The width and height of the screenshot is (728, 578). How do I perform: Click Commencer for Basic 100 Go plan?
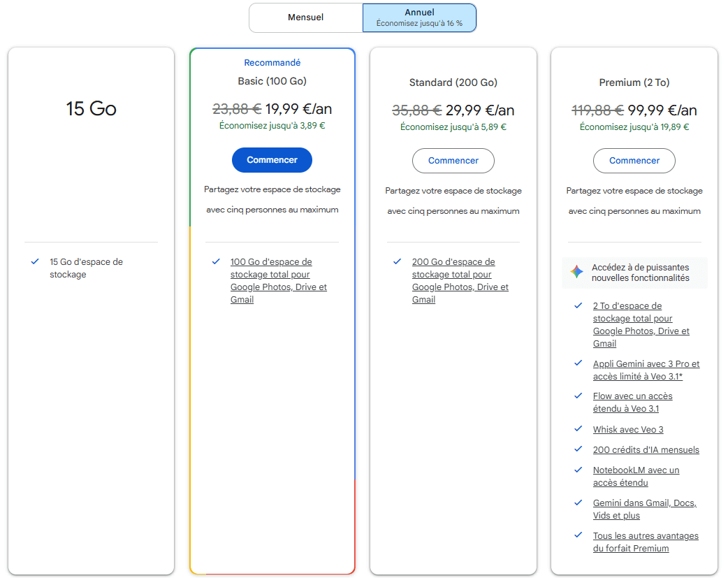pos(272,160)
